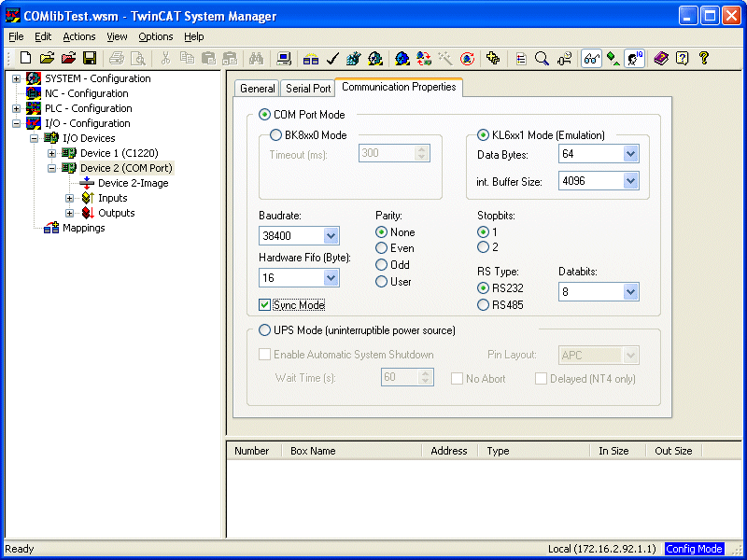Select NC - Configuration in tree

[86, 93]
